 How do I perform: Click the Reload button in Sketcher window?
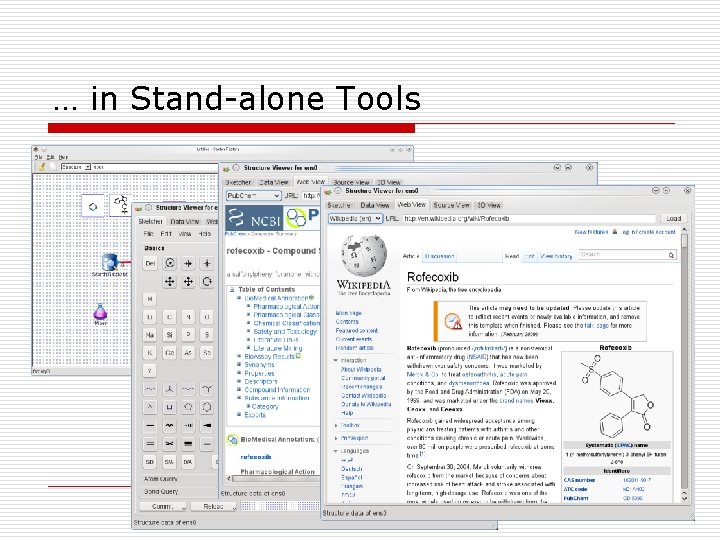click(x=214, y=506)
